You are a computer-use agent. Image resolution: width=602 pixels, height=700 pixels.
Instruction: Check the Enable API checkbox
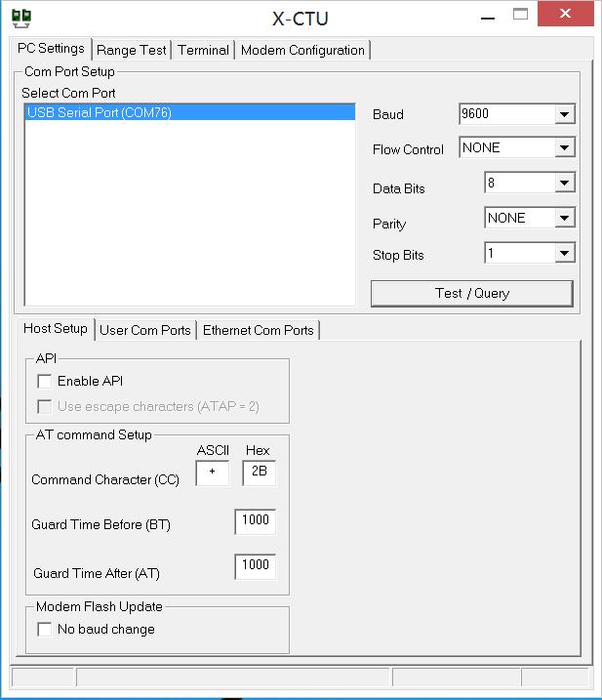click(45, 382)
